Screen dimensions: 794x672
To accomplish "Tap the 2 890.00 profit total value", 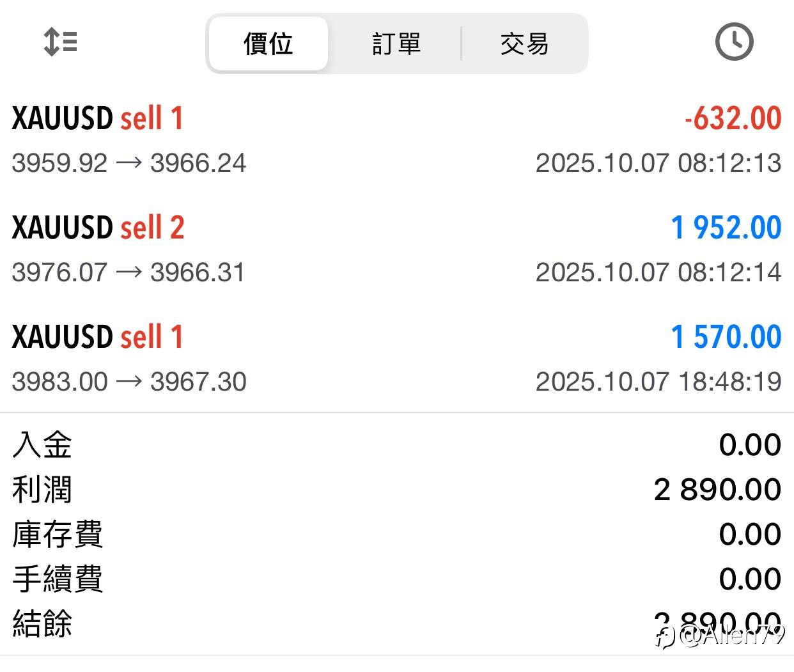I will tap(717, 490).
